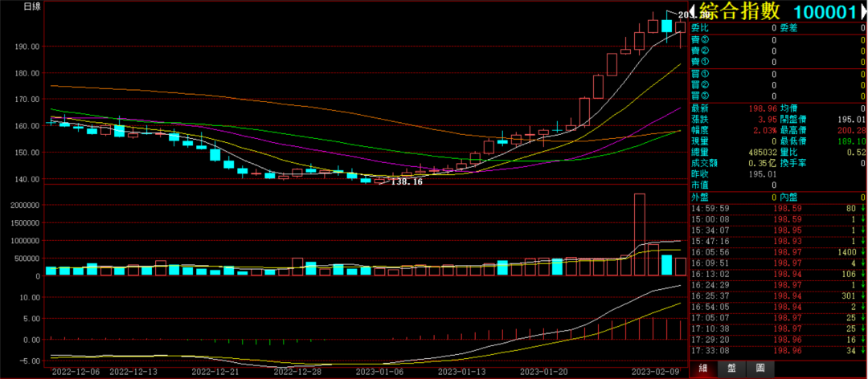Image resolution: width=868 pixels, height=379 pixels.
Task: Select the tallest volume bar in volume chart
Action: tap(640, 234)
